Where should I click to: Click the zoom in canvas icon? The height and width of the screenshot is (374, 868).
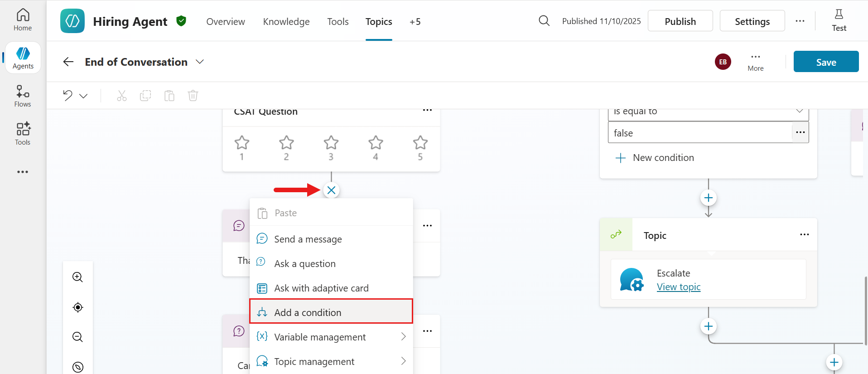77,277
